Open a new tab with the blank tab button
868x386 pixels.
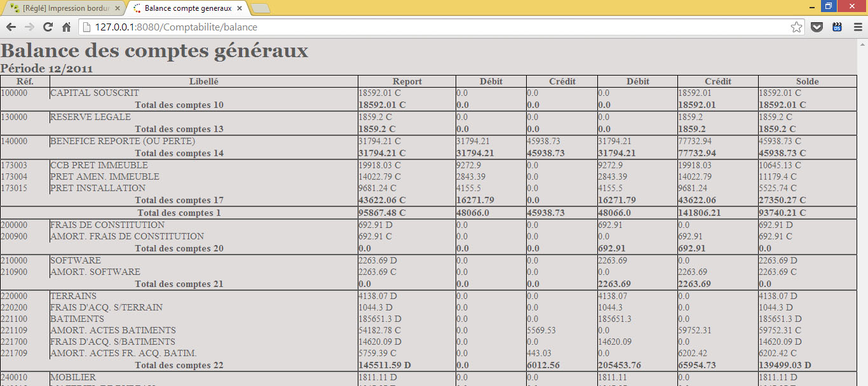click(260, 8)
